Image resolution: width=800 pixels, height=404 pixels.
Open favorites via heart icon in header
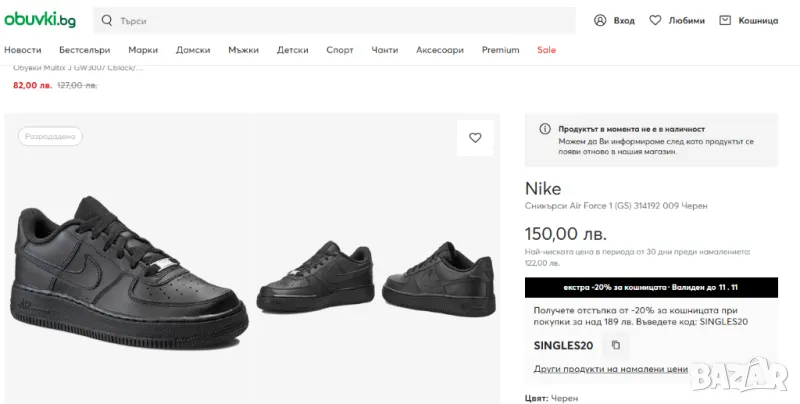click(656, 20)
